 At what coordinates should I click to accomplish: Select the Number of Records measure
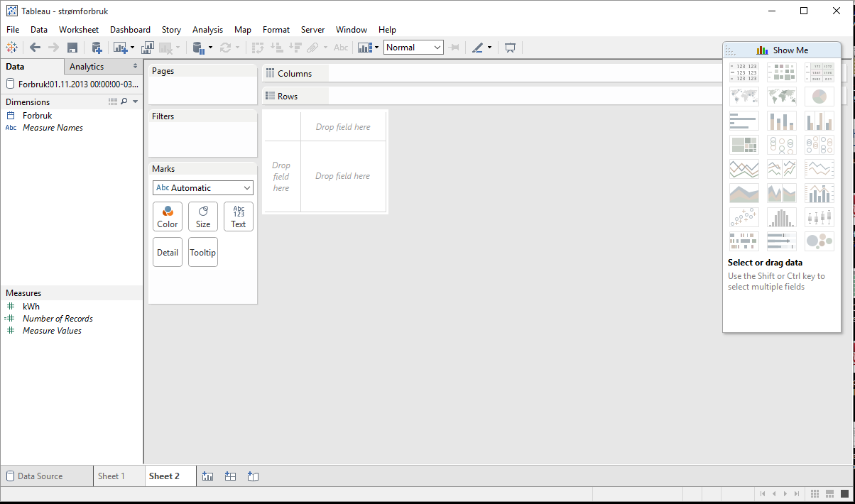click(x=58, y=319)
